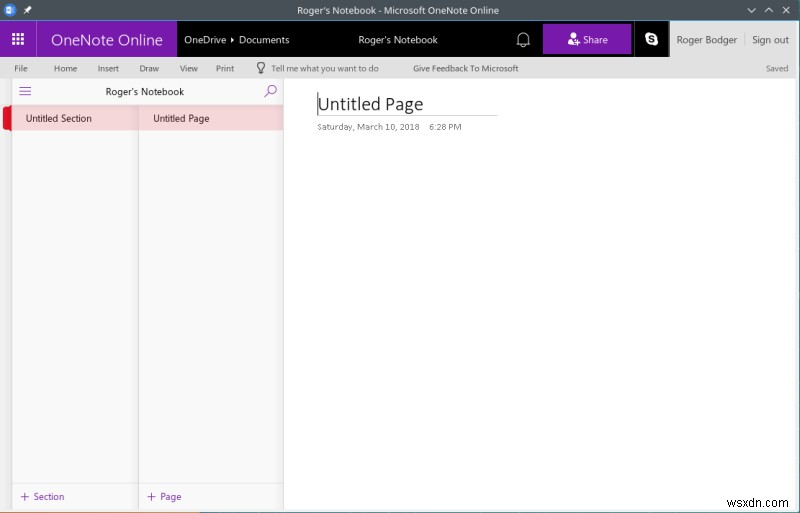Click the Saved status text
This screenshot has width=800, height=513.
click(x=777, y=68)
